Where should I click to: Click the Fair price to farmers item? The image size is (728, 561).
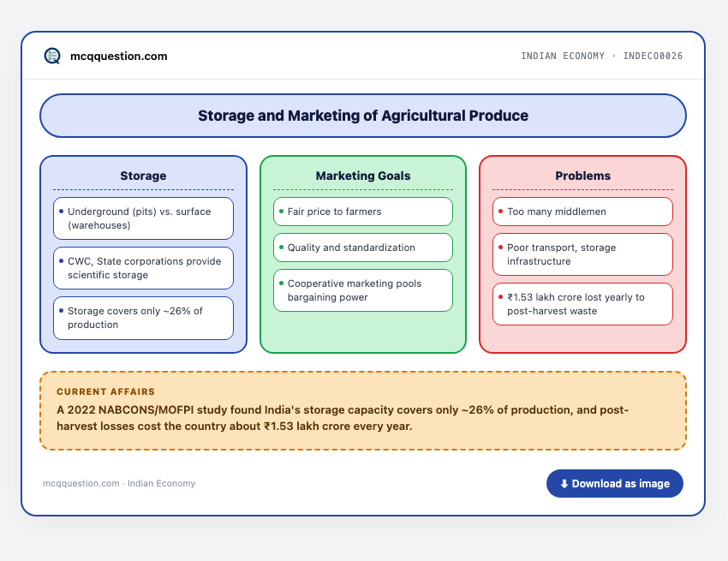[363, 212]
